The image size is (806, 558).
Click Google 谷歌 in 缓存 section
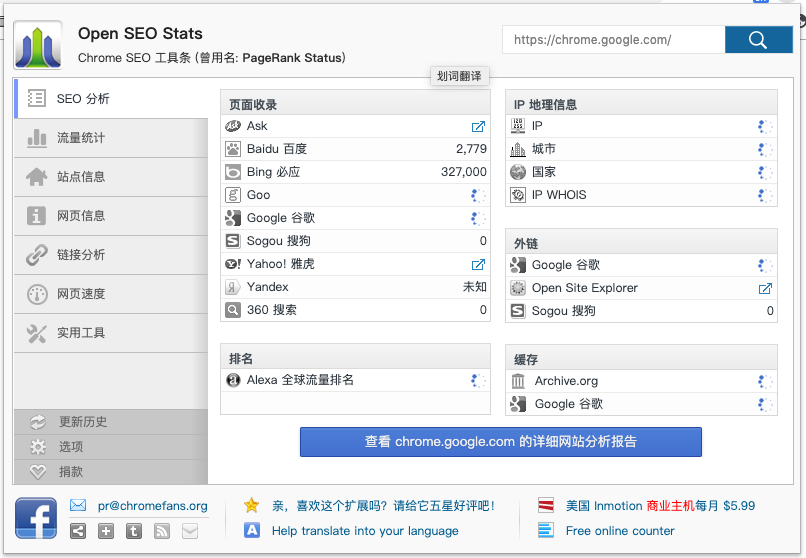coord(569,404)
